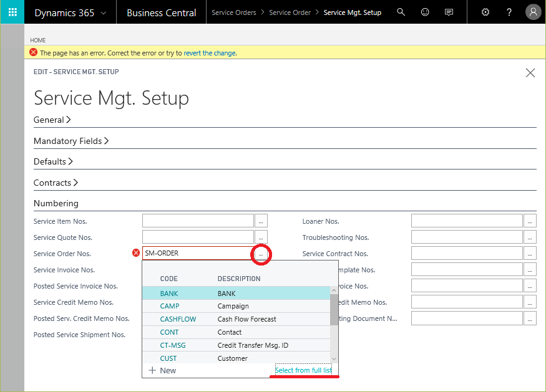This screenshot has height=392, width=546.
Task: Open lookup for Loaner Nos.
Action: (530, 221)
